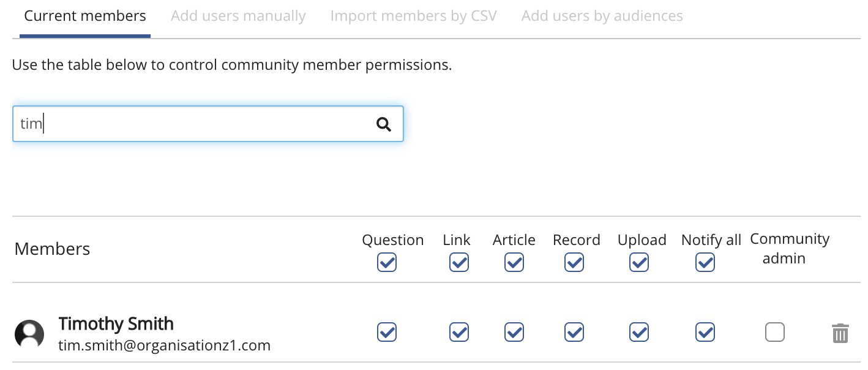This screenshot has height=370, width=868.
Task: Switch to Add users manually tab
Action: click(x=238, y=16)
